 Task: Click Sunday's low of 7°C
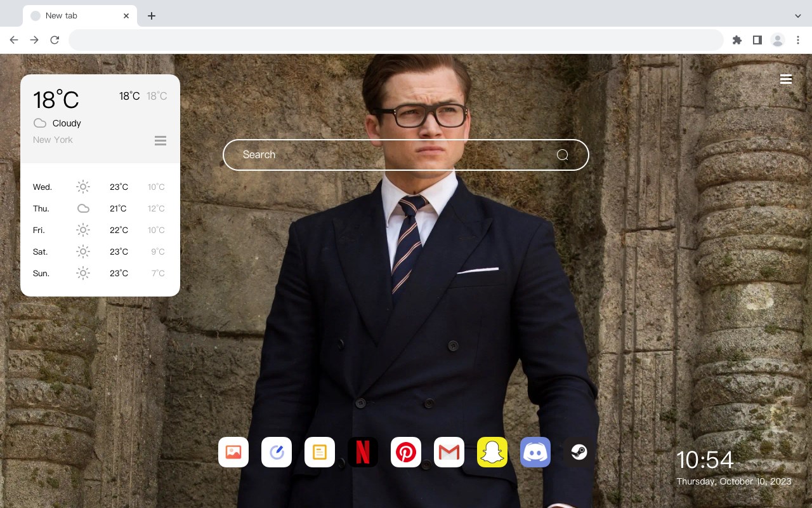(x=158, y=273)
